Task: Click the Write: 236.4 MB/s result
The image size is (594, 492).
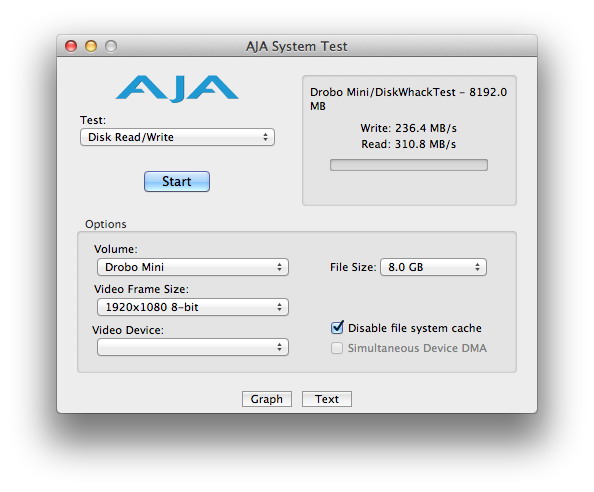Action: [x=408, y=128]
